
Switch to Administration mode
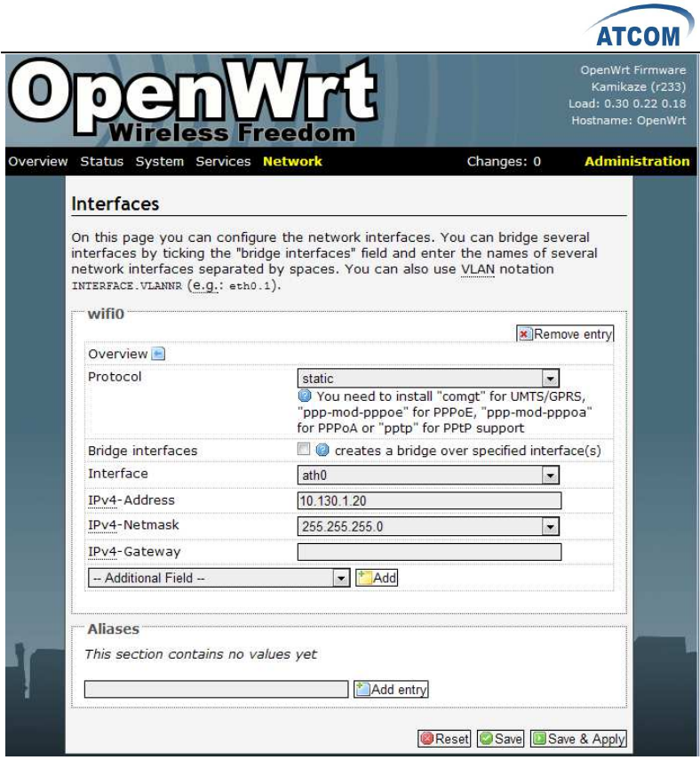click(637, 162)
